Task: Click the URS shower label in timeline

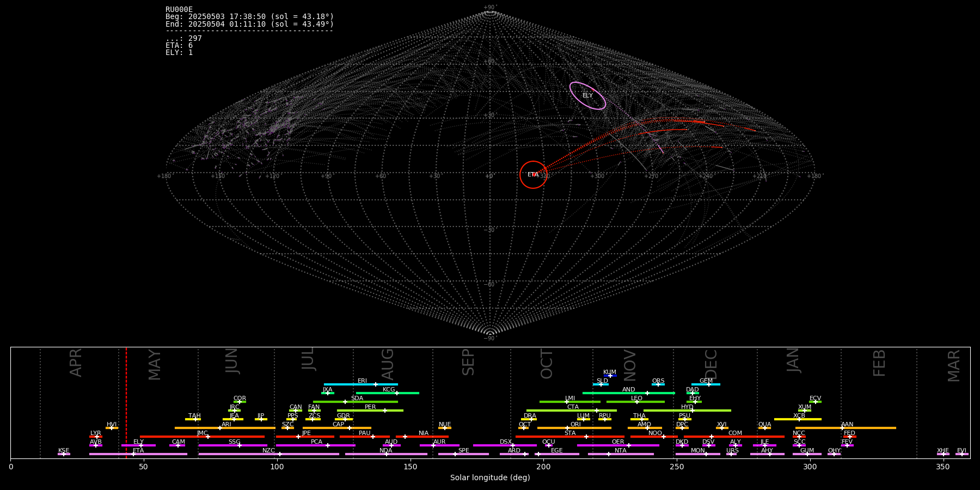Action: [732, 450]
